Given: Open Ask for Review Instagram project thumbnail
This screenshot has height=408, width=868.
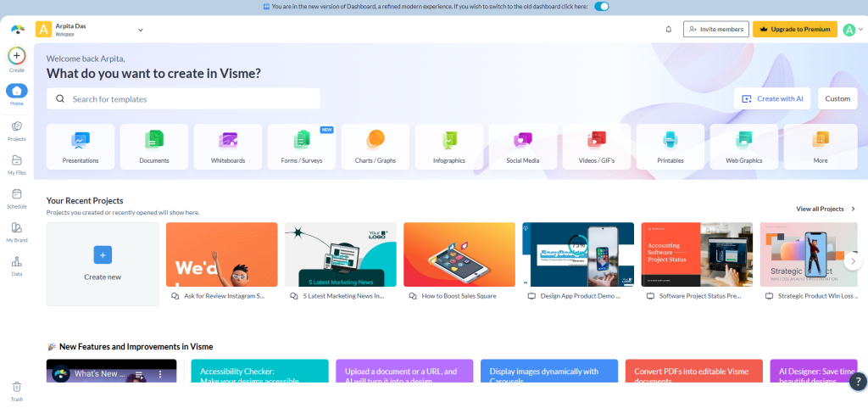Looking at the screenshot, I should tap(222, 254).
